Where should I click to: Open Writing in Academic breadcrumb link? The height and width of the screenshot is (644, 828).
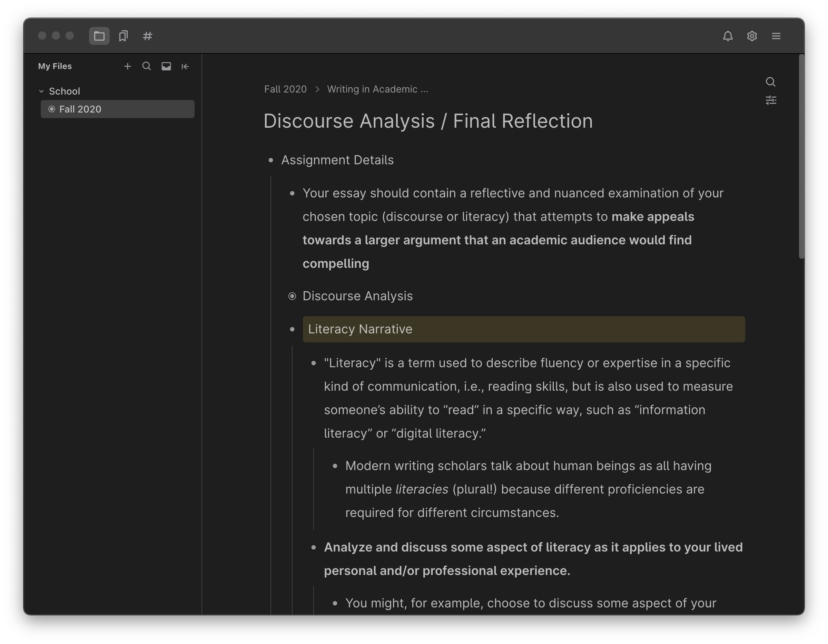377,89
